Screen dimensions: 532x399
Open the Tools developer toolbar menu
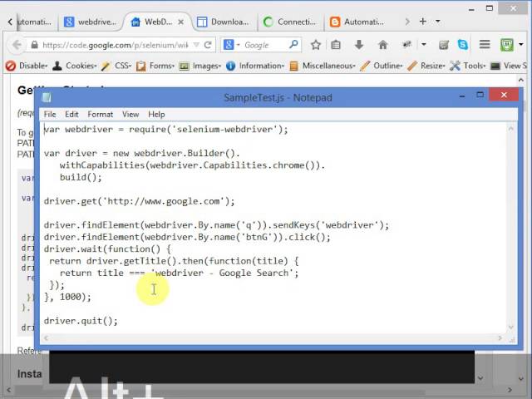(468, 66)
